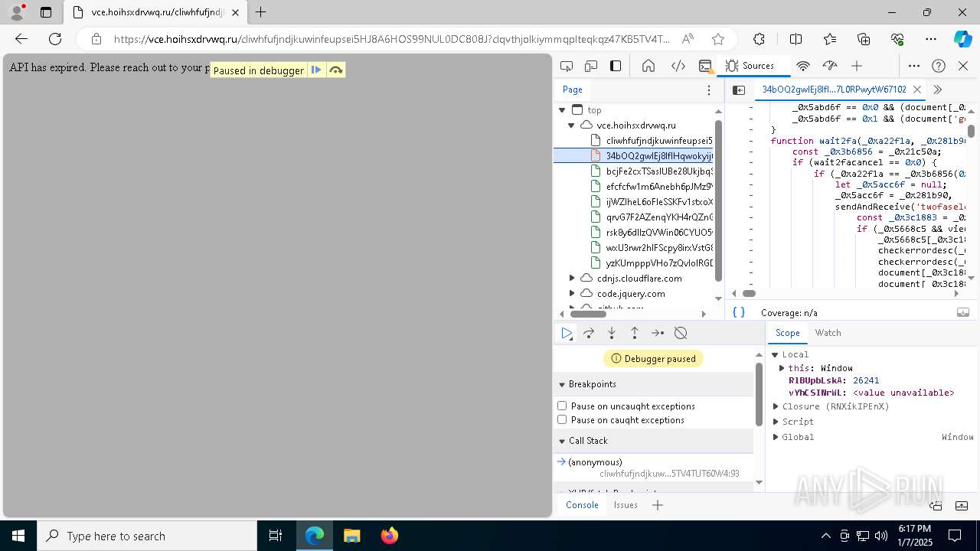Enable Pause on uncaught exceptions
This screenshot has height=551, width=980.
pyautogui.click(x=562, y=406)
